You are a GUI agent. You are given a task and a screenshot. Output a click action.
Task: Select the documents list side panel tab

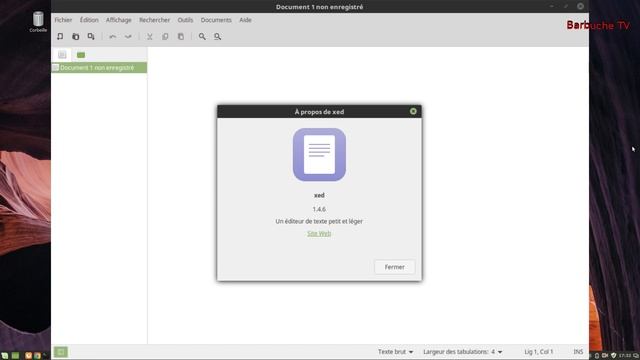point(62,54)
